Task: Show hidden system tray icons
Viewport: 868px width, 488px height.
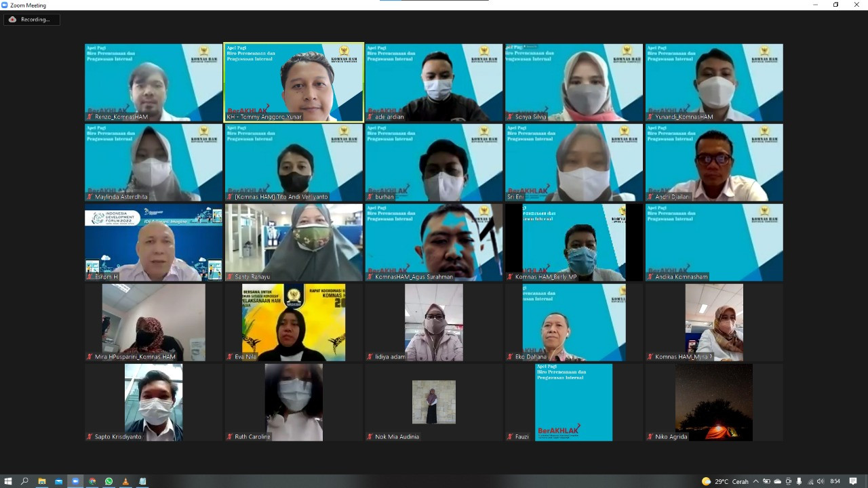Action: tap(756, 481)
